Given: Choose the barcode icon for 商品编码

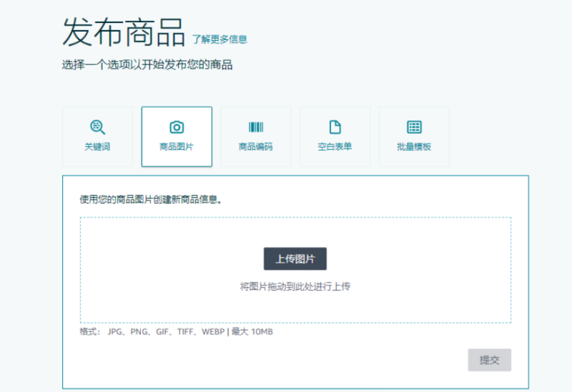Looking at the screenshot, I should [x=256, y=127].
